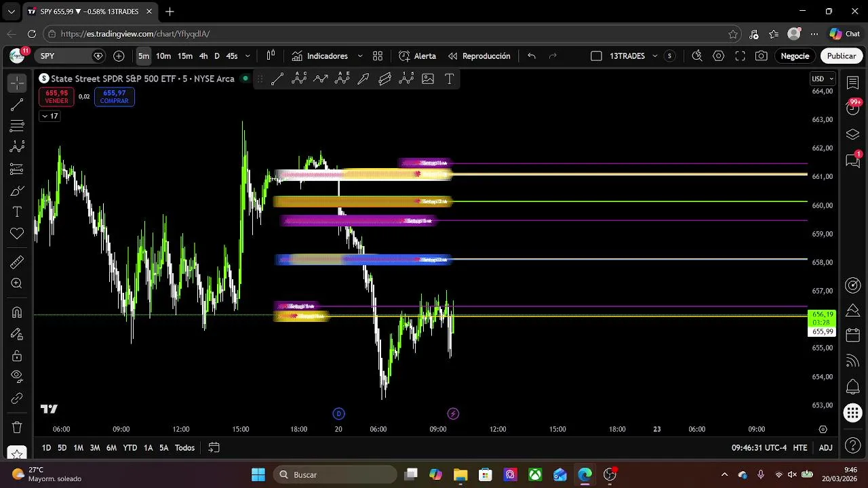Screen dimensions: 868x488
Task: Open the USD currency dropdown
Action: tap(823, 79)
